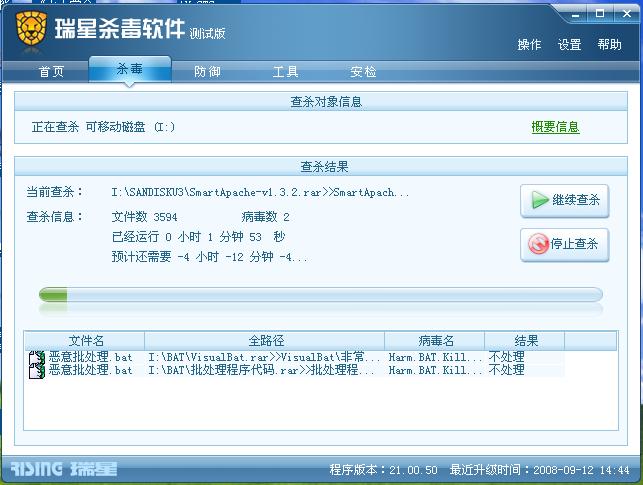Open the 首页 tab

pos(51,72)
